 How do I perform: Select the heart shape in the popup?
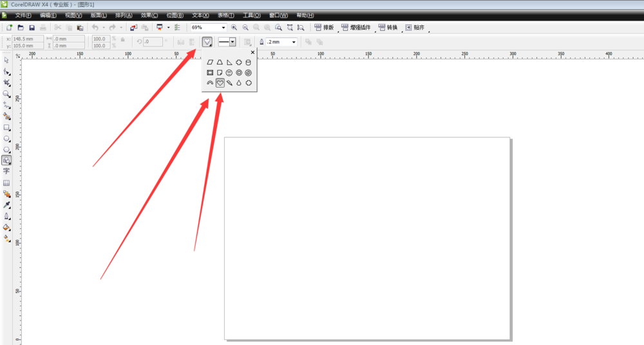tap(220, 83)
